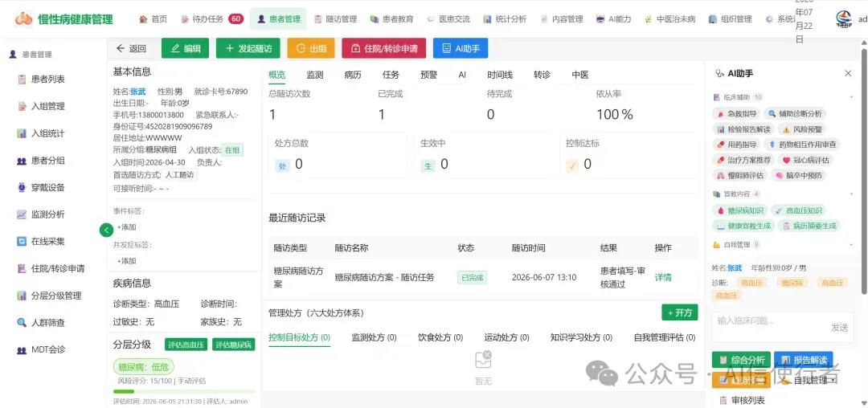Switch to the 预警 tab

(429, 75)
